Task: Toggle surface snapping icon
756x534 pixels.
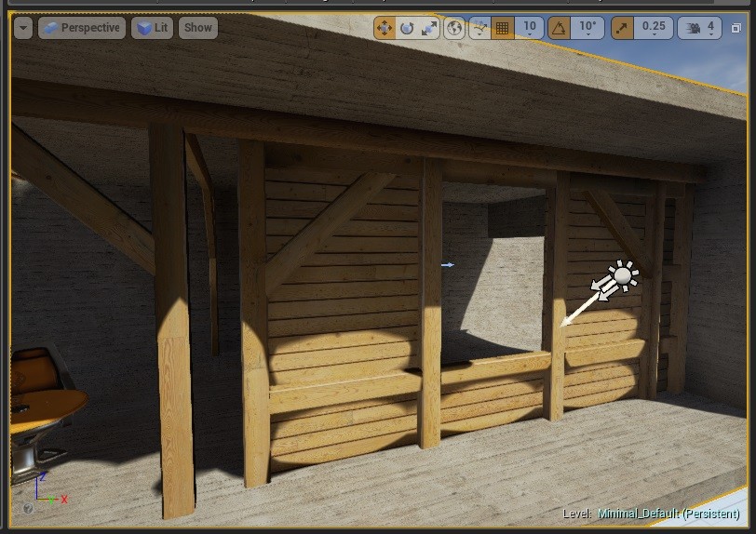Action: point(479,28)
